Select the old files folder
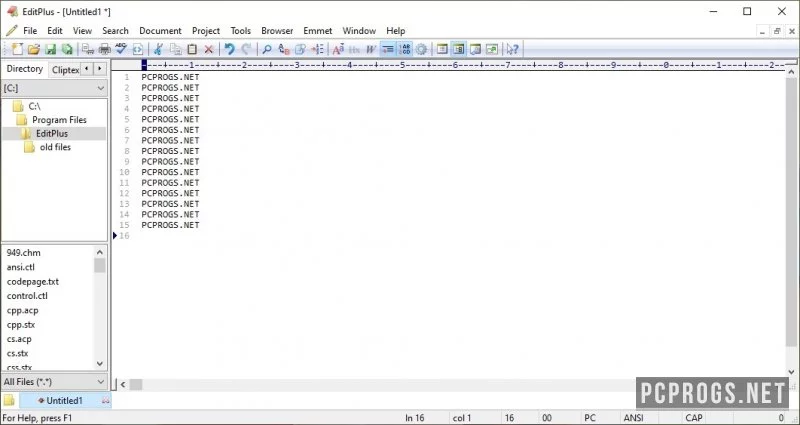This screenshot has height=425, width=800. pos(55,147)
